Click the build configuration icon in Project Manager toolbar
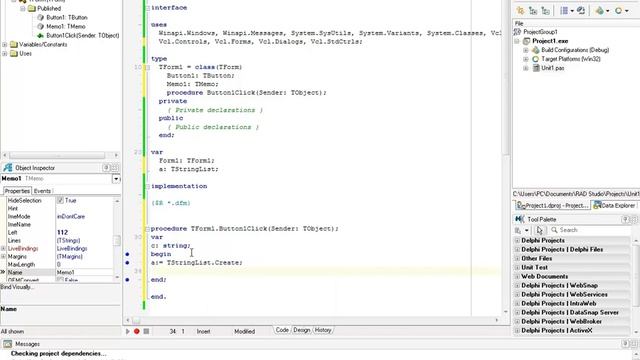The width and height of the screenshot is (640, 360). 599,11
